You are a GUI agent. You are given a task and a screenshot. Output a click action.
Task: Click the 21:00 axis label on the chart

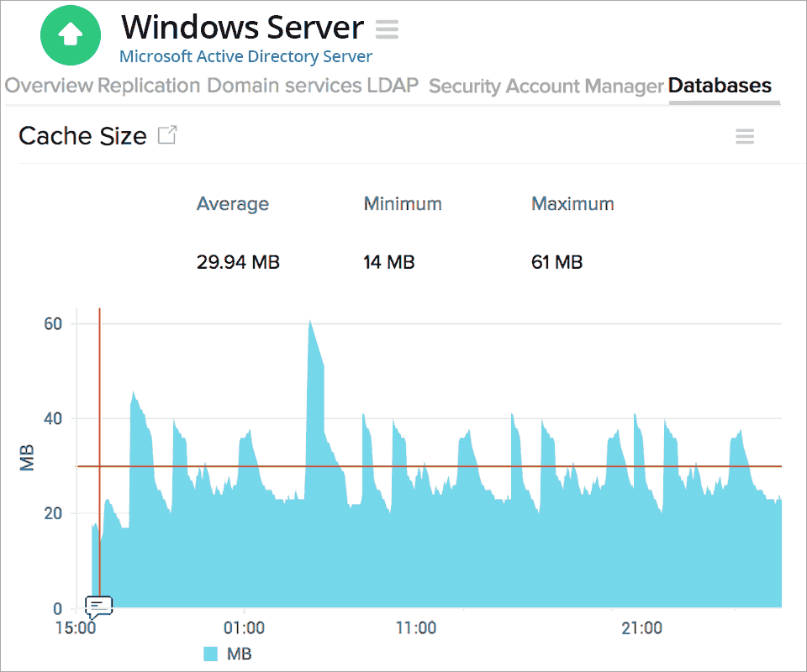[643, 627]
